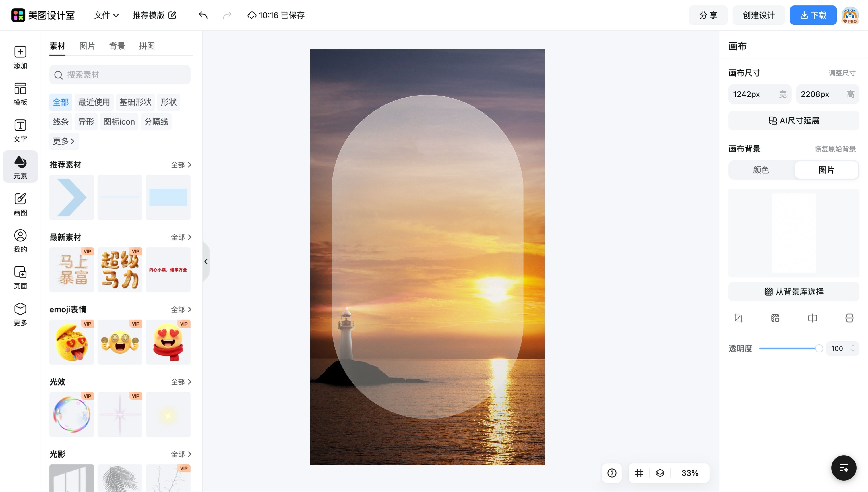
Task: Expand 全部 for 光效 section
Action: 181,382
